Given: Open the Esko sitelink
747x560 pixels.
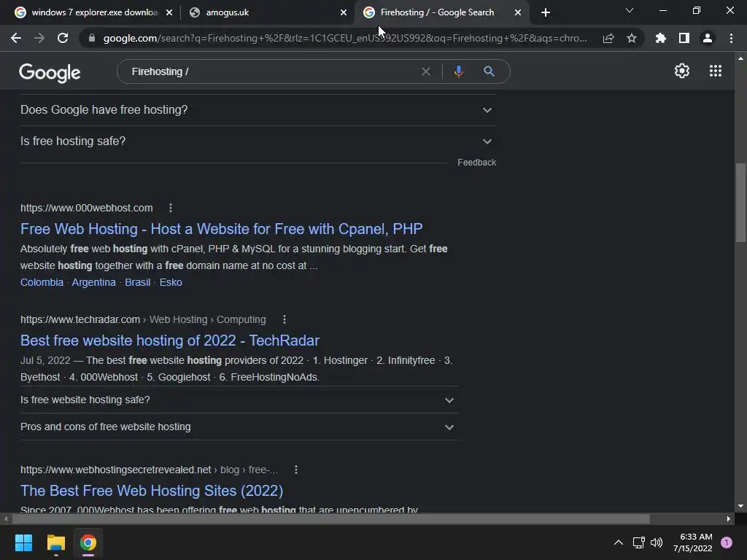Looking at the screenshot, I should coord(171,282).
